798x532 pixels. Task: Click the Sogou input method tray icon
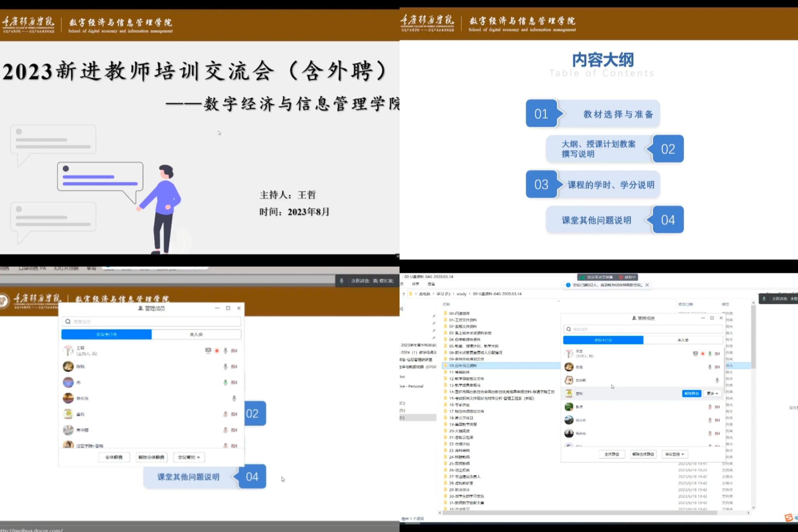click(x=788, y=518)
